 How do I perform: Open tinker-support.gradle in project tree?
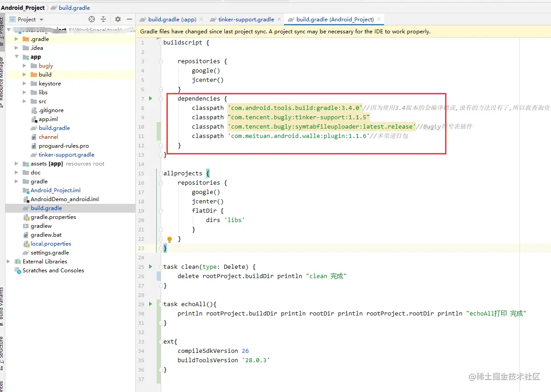tap(66, 155)
